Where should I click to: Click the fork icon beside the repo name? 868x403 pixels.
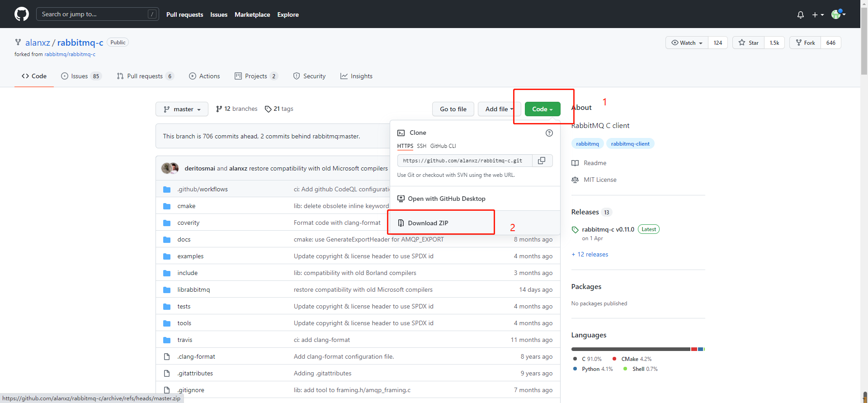click(x=18, y=42)
